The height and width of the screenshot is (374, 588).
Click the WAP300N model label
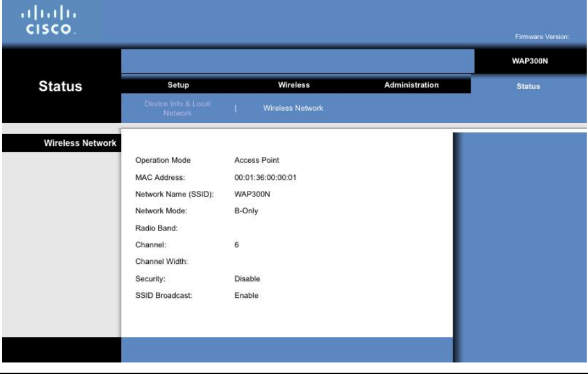pyautogui.click(x=530, y=61)
